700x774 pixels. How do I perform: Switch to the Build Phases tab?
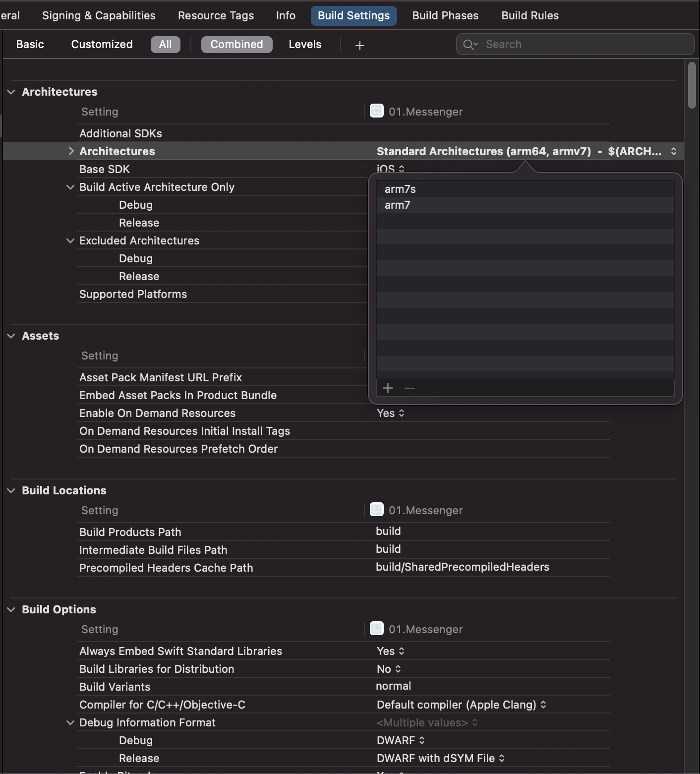445,15
